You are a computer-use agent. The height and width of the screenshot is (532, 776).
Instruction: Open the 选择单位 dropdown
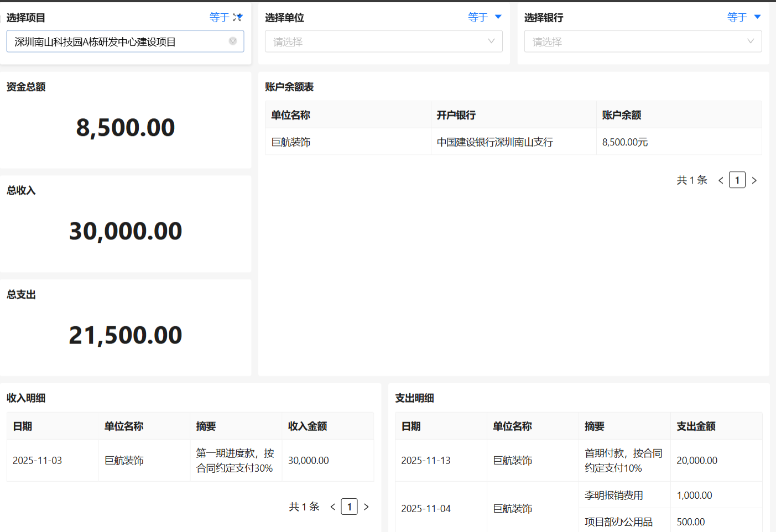(x=383, y=41)
